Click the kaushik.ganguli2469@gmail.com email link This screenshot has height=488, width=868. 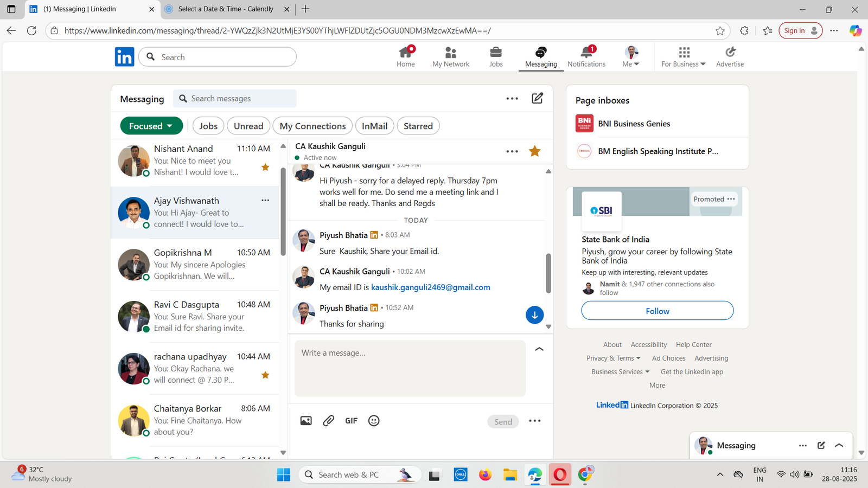[x=430, y=287]
